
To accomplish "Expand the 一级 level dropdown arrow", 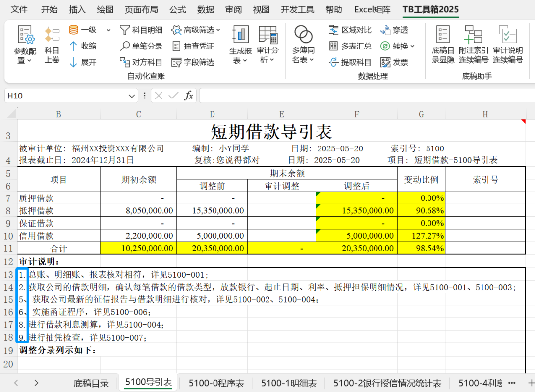I will coord(108,30).
